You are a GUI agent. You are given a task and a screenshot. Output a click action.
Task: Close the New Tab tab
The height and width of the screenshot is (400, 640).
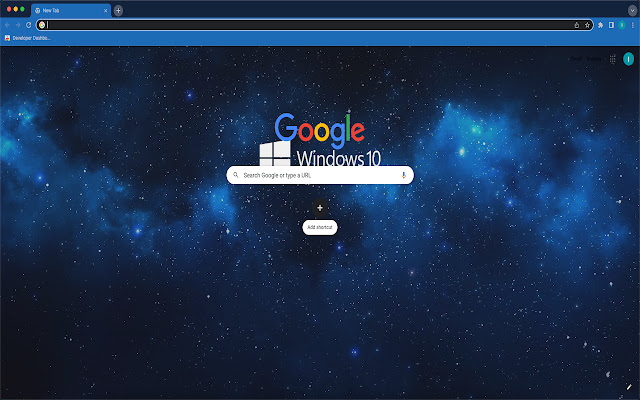105,11
